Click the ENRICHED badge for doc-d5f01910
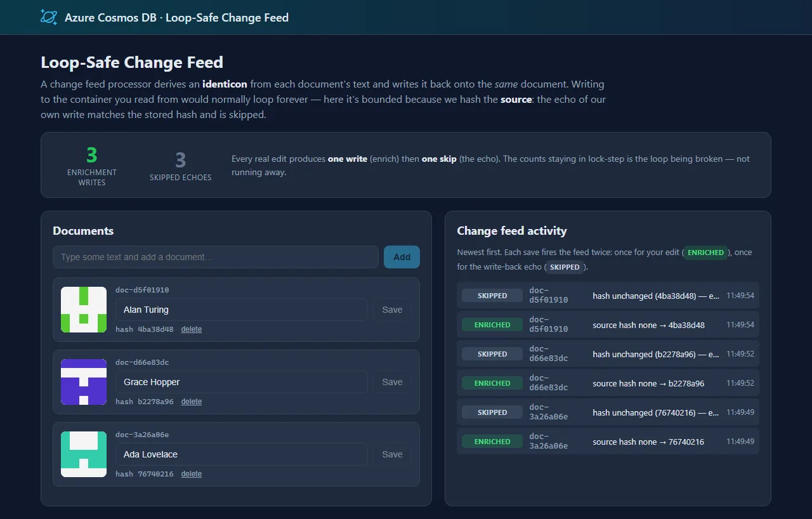The width and height of the screenshot is (812, 519). [x=492, y=325]
